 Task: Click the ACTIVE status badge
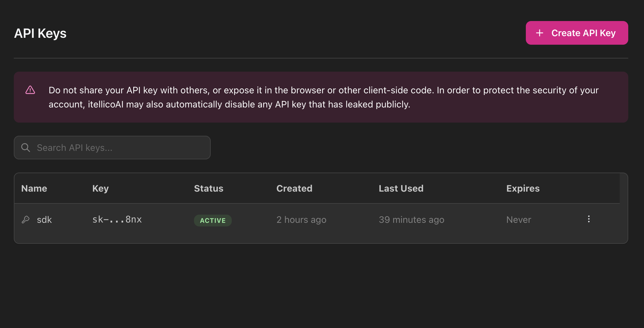coord(213,221)
